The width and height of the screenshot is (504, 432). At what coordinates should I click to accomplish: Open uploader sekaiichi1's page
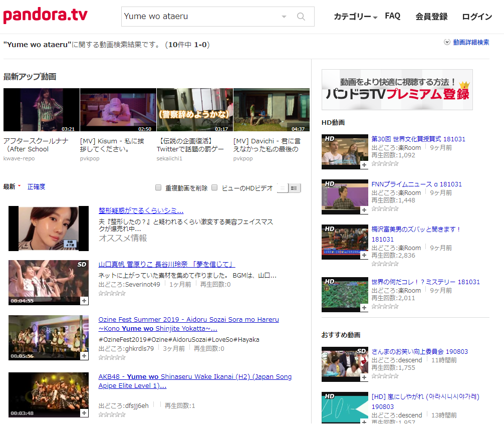pos(169,158)
